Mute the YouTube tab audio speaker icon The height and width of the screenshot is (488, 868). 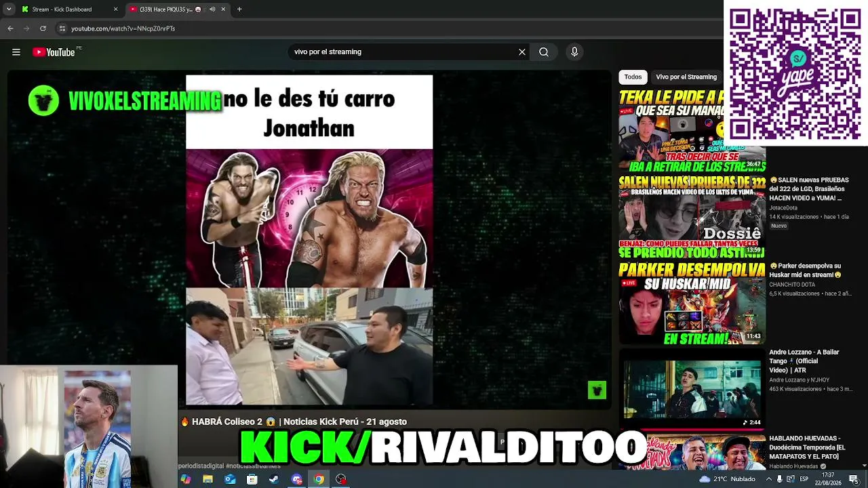point(212,9)
